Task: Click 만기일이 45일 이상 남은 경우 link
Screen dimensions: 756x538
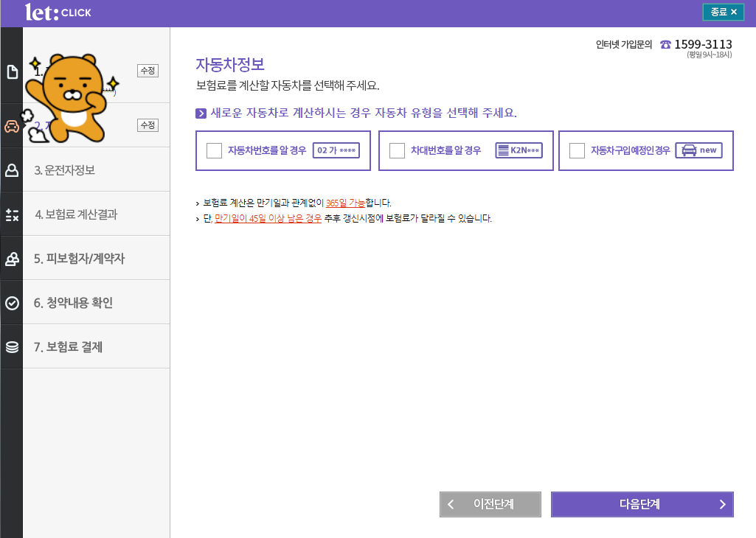Action: [268, 218]
